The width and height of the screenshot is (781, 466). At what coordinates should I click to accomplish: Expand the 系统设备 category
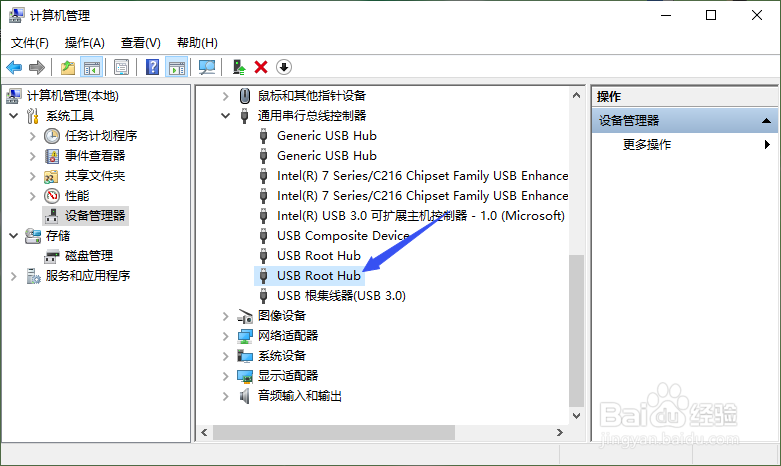point(225,355)
